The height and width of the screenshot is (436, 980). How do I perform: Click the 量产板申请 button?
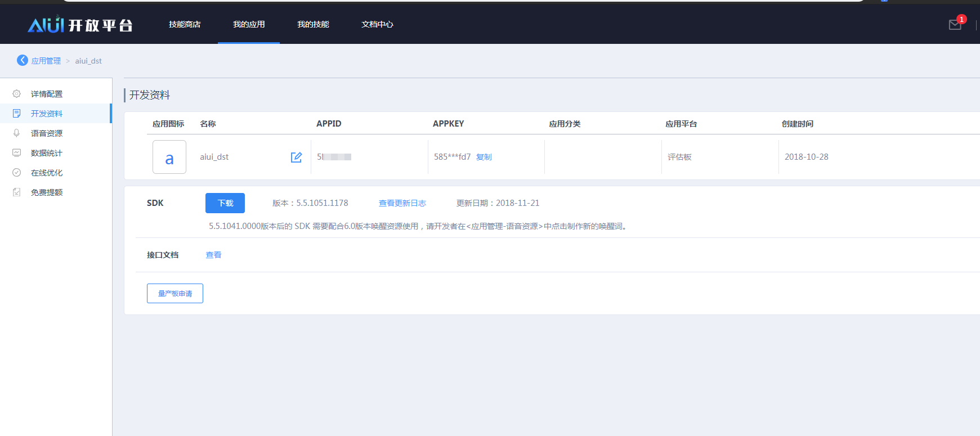tap(175, 294)
